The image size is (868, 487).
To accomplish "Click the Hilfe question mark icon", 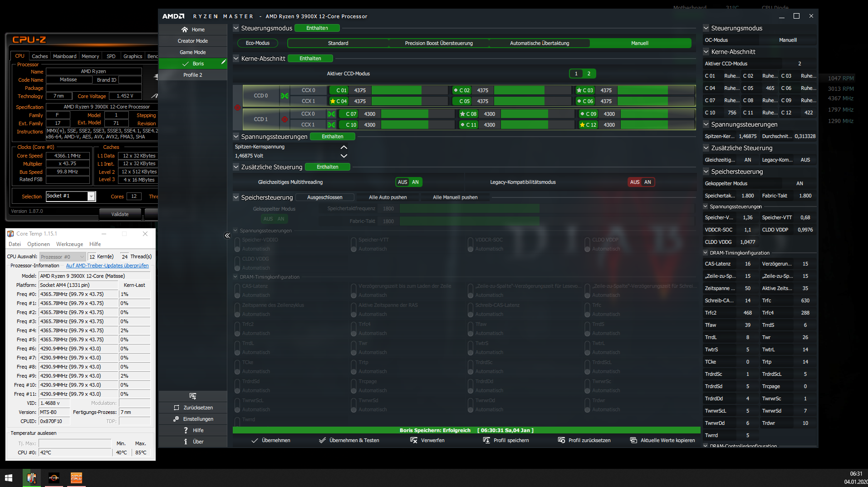I will [x=186, y=430].
